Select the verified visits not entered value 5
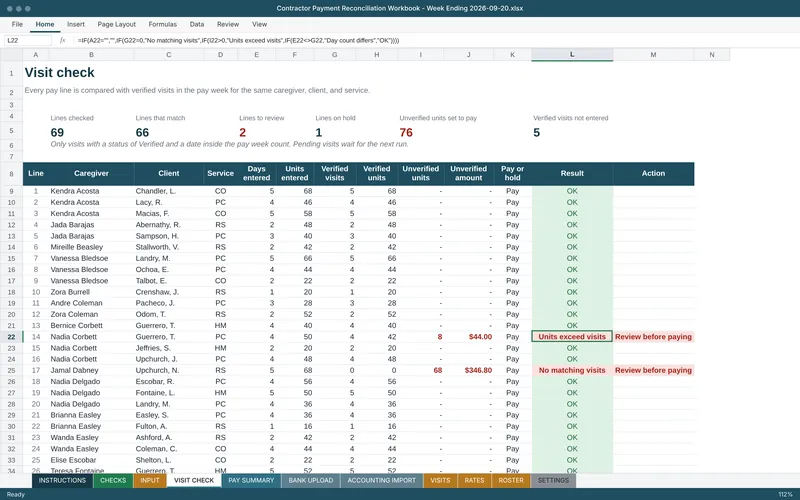Screen dimensions: 800x500 [x=536, y=133]
